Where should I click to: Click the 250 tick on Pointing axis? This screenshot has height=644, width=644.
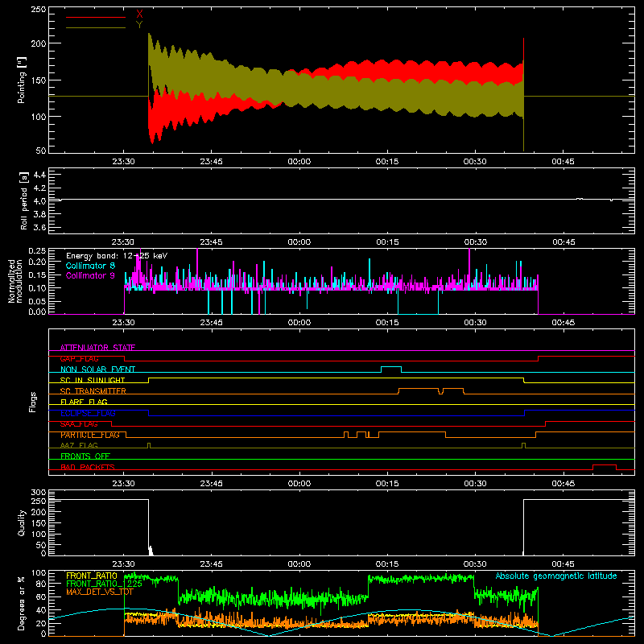point(38,10)
